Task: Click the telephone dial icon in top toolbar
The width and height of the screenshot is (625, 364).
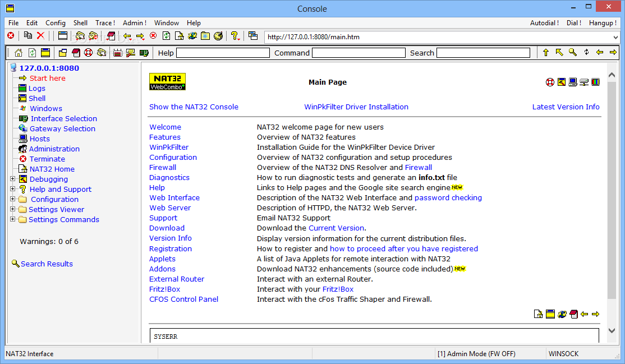Action: [x=80, y=36]
